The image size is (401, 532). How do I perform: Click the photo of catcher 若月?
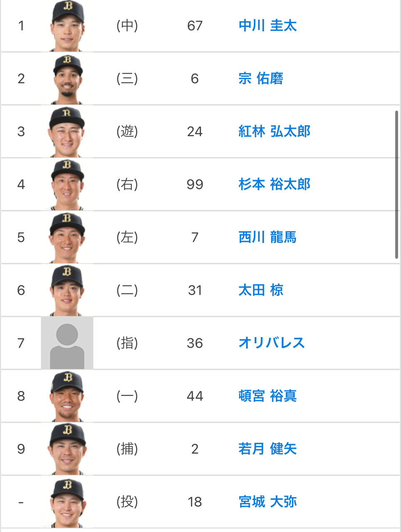click(x=67, y=449)
